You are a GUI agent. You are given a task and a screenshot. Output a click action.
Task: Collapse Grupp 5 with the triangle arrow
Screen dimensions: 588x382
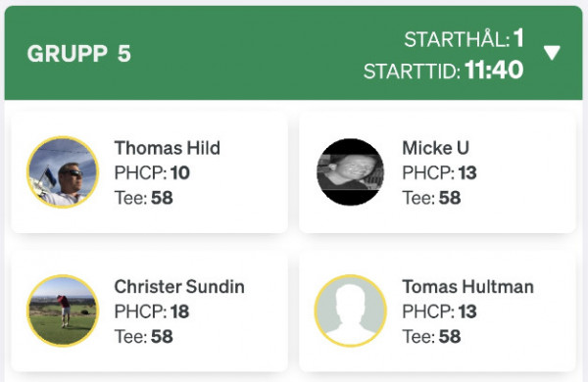click(x=552, y=53)
